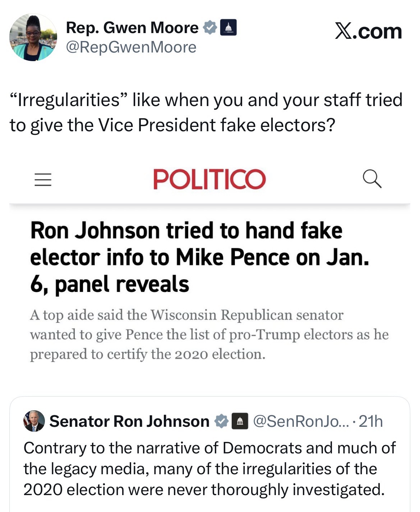This screenshot has height=512, width=420.
Task: Click the Politico search magnifier icon
Action: (371, 179)
